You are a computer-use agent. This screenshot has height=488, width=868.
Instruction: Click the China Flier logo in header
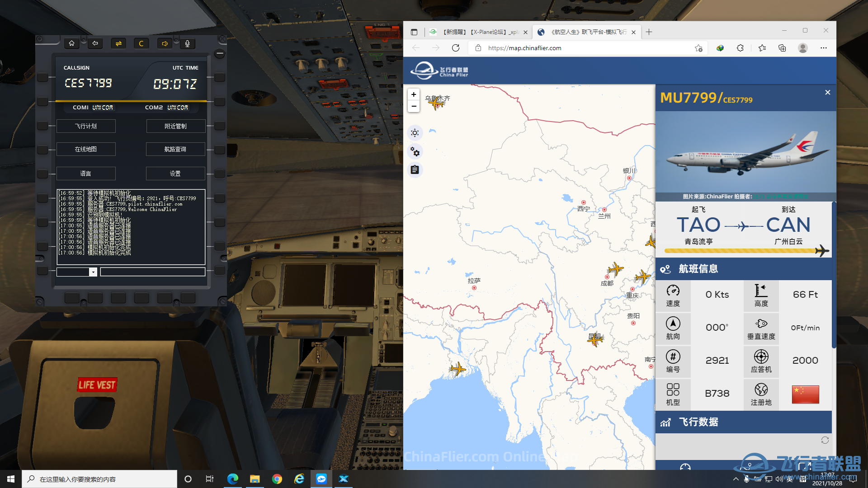pyautogui.click(x=439, y=70)
